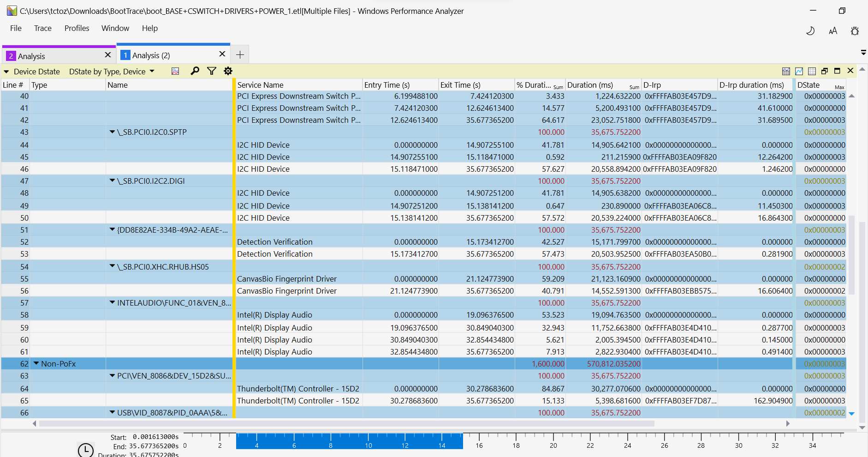Click horizontal scrollbar left arrow
868x457 pixels.
coord(34,423)
